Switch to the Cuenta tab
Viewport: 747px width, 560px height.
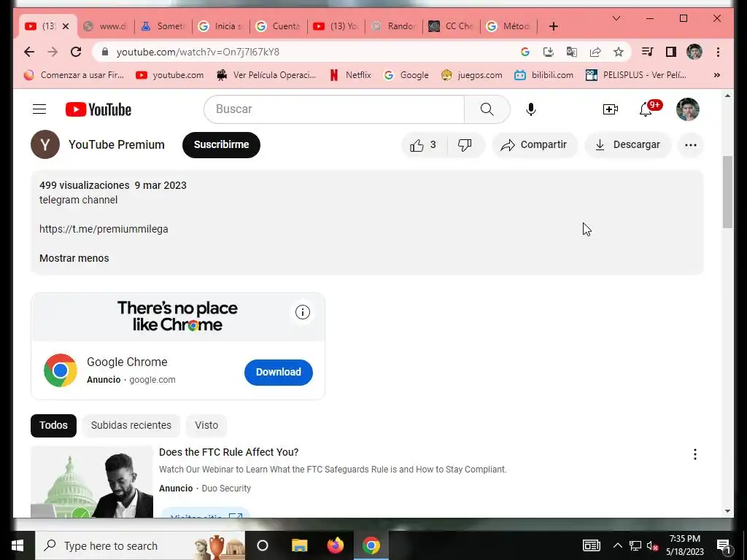pyautogui.click(x=279, y=26)
